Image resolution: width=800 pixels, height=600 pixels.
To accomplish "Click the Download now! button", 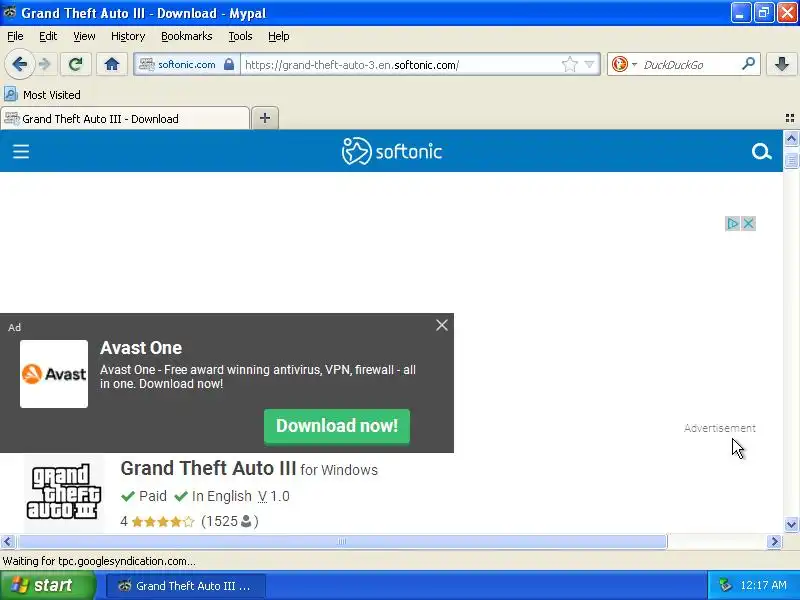I will 337,426.
